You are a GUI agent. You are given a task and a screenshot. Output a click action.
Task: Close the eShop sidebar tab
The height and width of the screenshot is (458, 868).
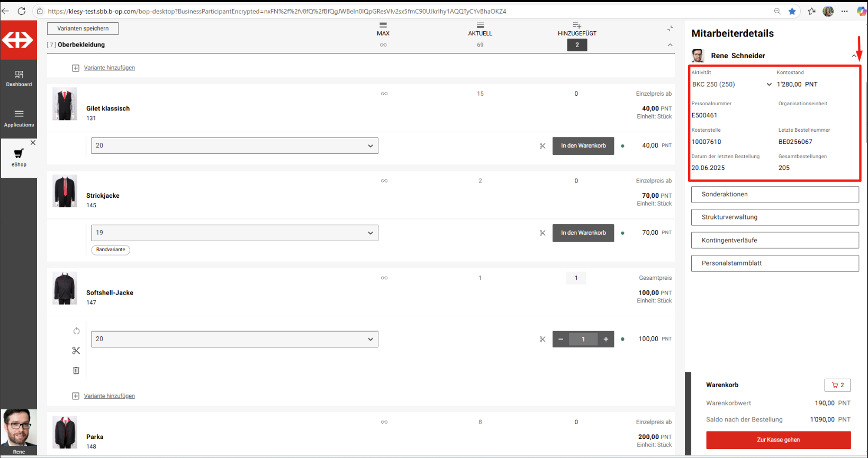(x=33, y=143)
